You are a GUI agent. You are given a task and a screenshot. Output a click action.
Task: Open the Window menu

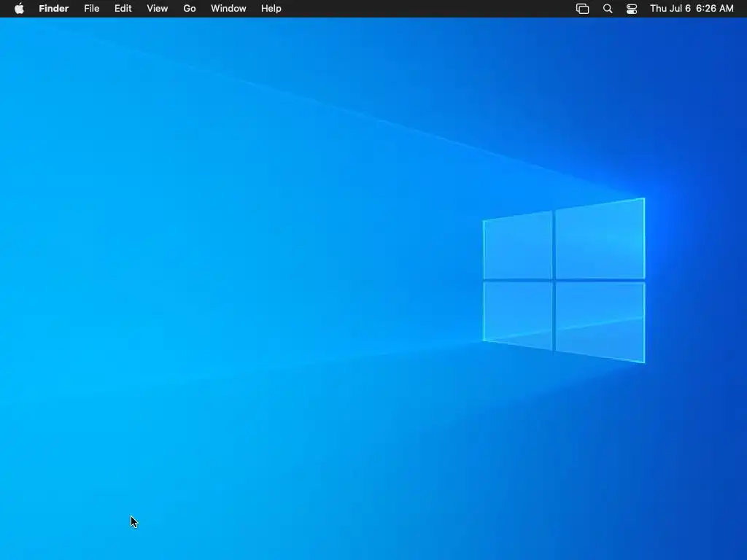coord(228,9)
